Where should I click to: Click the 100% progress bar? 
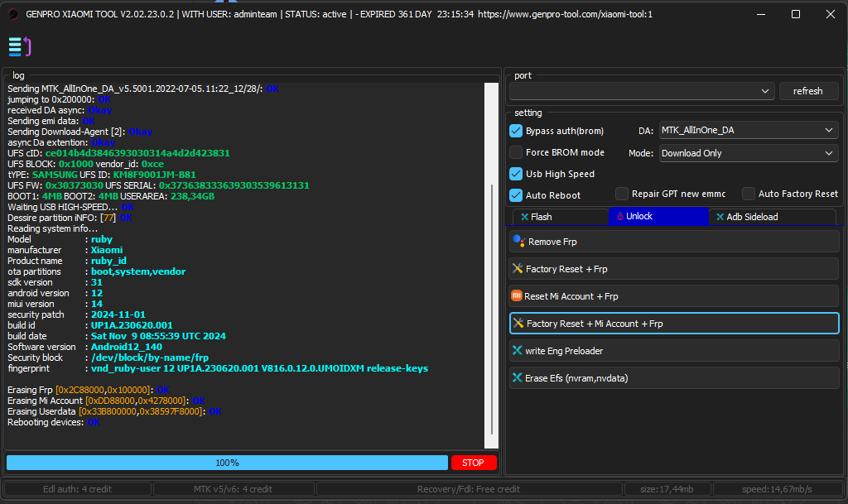click(227, 463)
